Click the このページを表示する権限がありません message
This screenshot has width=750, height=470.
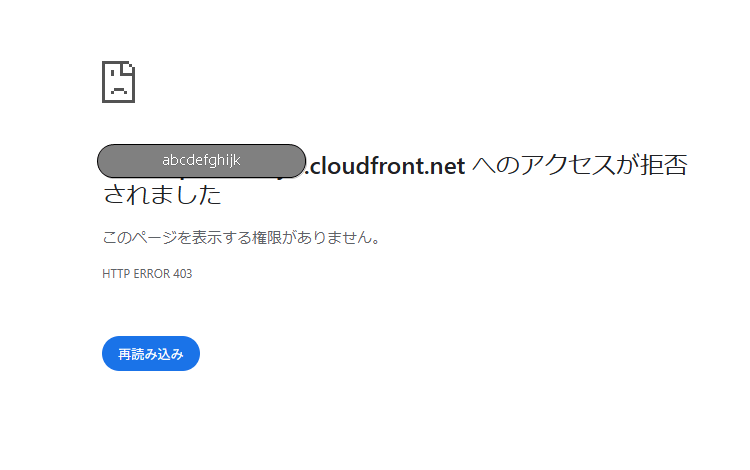tap(241, 237)
